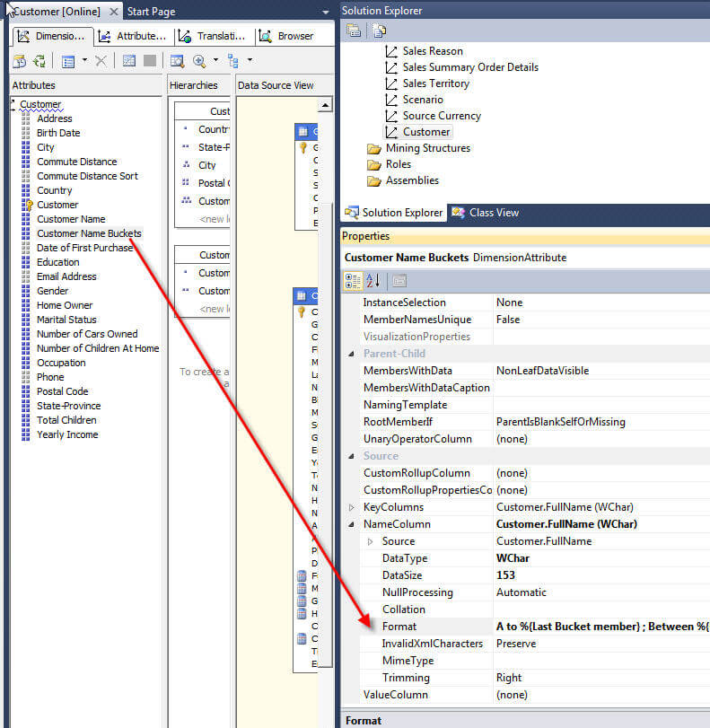The width and height of the screenshot is (710, 728).
Task: Switch to the Dimension Structure tab
Action: (x=52, y=36)
